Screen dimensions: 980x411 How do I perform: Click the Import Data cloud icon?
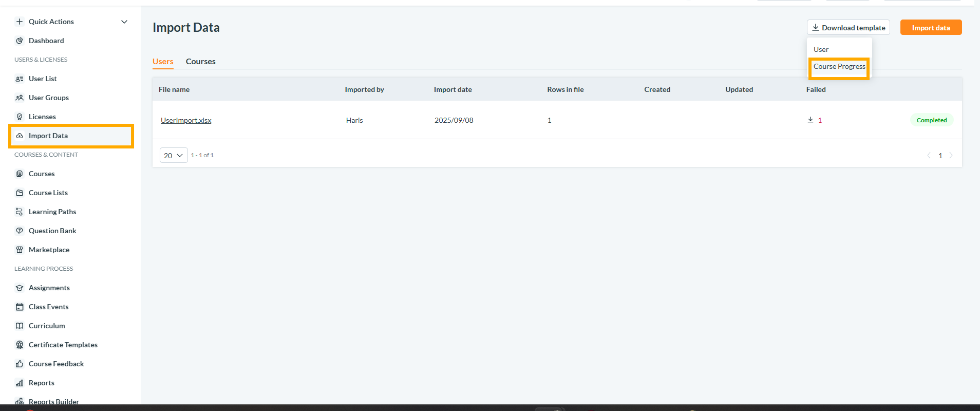[x=20, y=136]
